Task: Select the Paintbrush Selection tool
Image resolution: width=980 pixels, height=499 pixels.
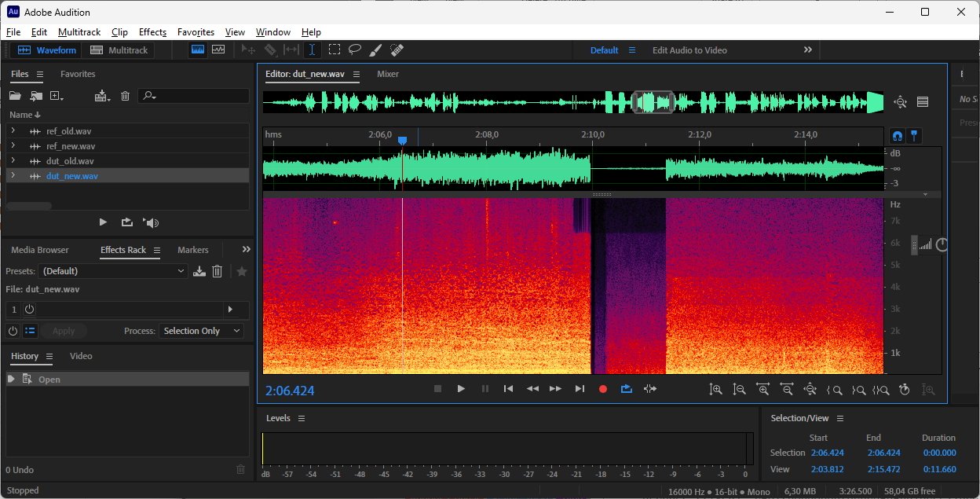Action: pyautogui.click(x=375, y=50)
